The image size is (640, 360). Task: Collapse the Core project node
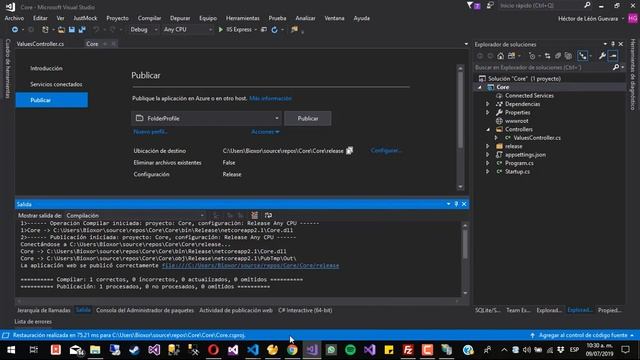480,87
